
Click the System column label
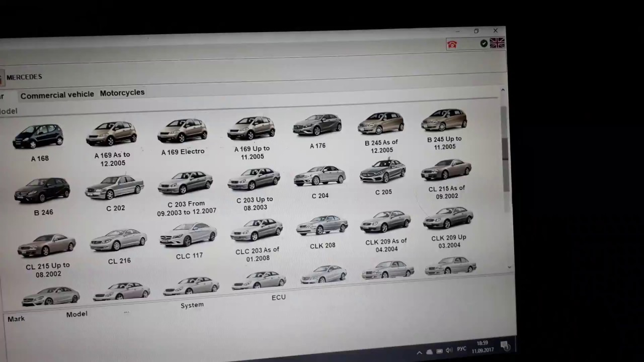click(x=192, y=305)
